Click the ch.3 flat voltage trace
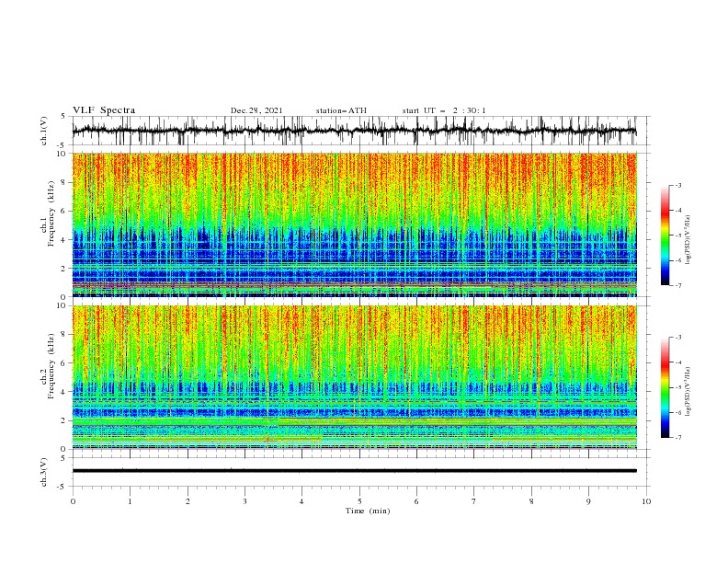 (x=355, y=471)
